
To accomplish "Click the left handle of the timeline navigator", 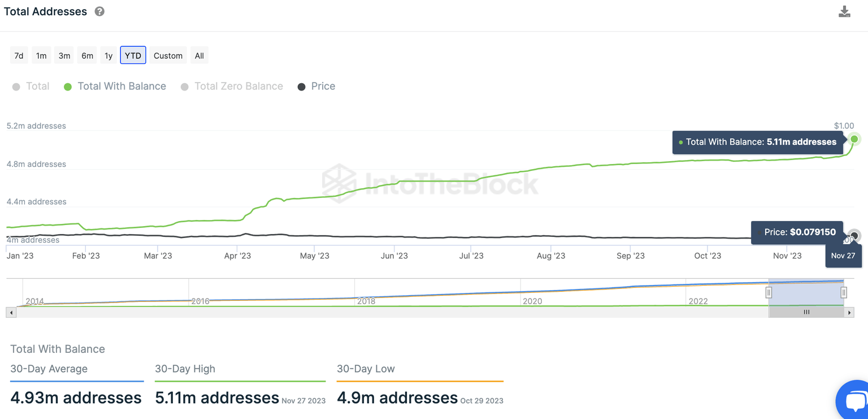I will (x=769, y=292).
